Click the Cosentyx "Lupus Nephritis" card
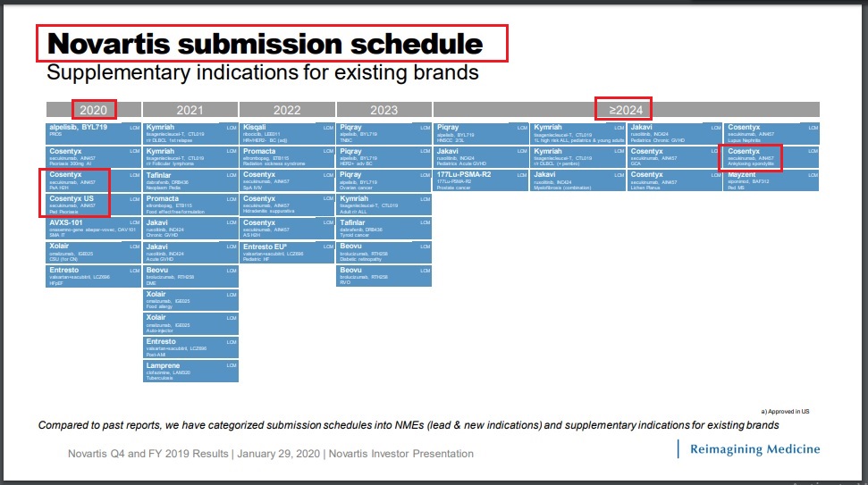This screenshot has width=868, height=485. point(771,133)
